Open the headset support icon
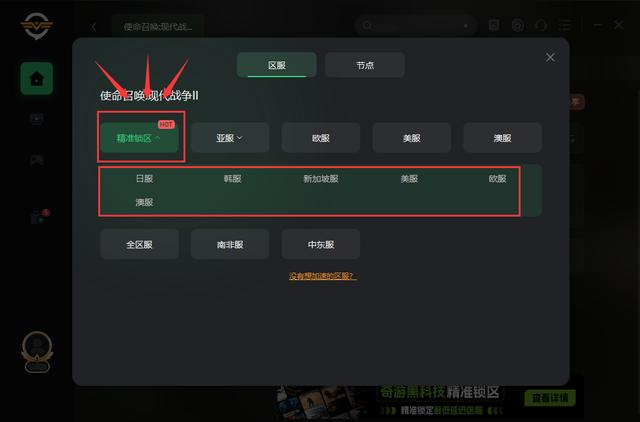640x422 pixels. coord(541,26)
